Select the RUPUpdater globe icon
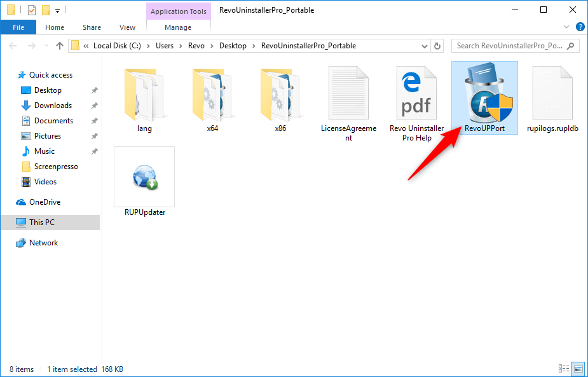Image resolution: width=588 pixels, height=377 pixels. pyautogui.click(x=144, y=177)
